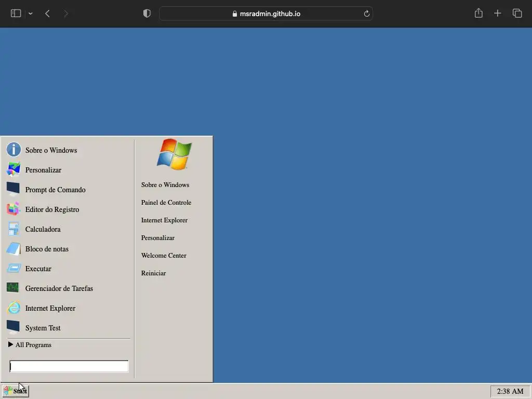Click the Start button on taskbar

[x=15, y=391]
